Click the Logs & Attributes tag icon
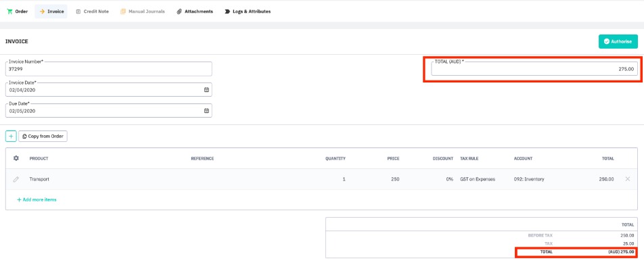644x263 pixels. point(227,11)
